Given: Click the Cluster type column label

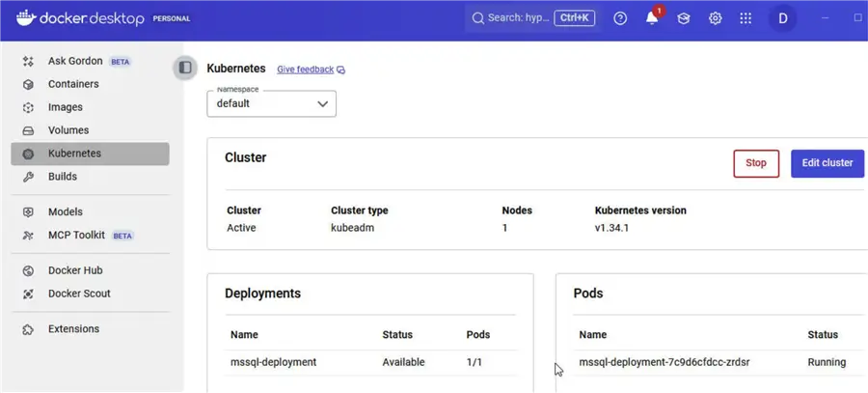Looking at the screenshot, I should pos(360,211).
